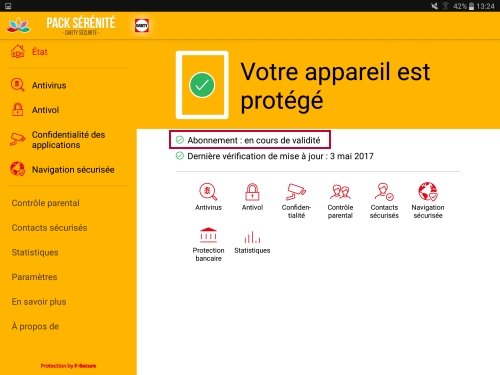Open the Navigation sécurisée tile in the grid
The width and height of the screenshot is (500, 375).
428,200
